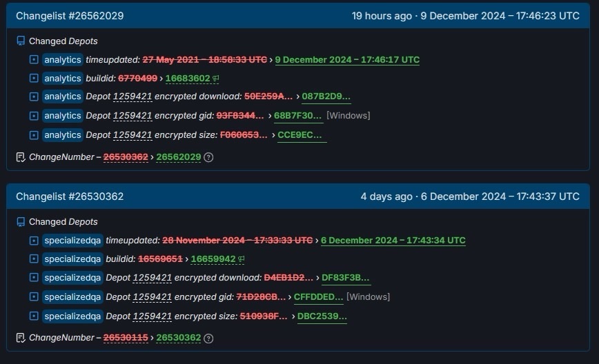Image resolution: width=599 pixels, height=364 pixels.
Task: Click the help question mark beside ChangeNumber 26530362
Action: (x=208, y=338)
